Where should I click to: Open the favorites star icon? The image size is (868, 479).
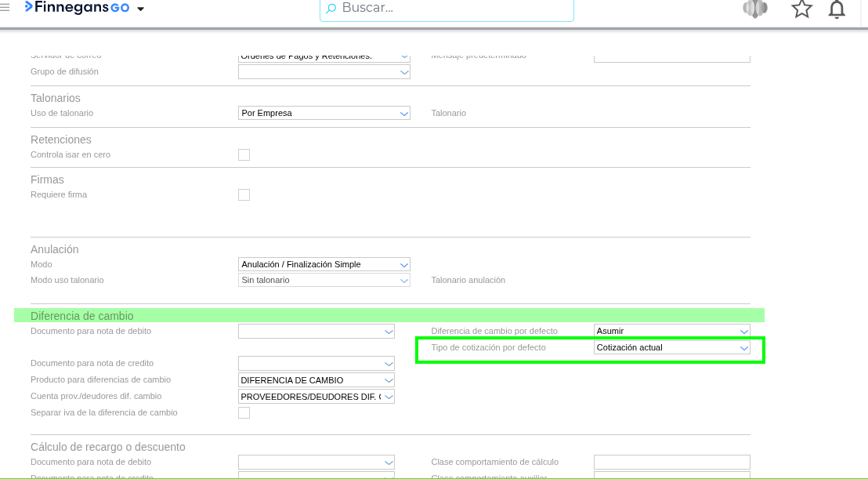pos(801,9)
